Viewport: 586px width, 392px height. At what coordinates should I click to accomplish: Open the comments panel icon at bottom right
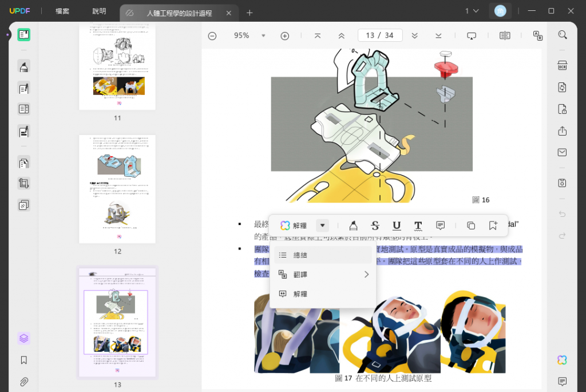pos(562,382)
